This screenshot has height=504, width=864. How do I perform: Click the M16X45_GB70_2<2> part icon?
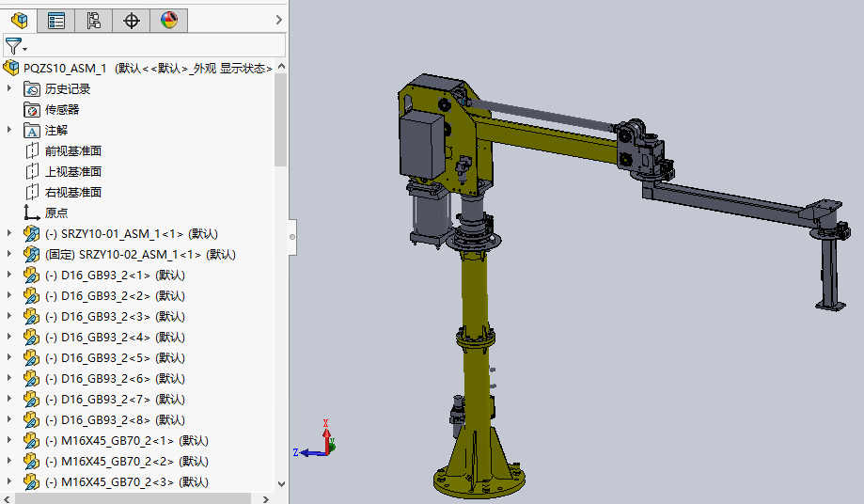coord(32,461)
